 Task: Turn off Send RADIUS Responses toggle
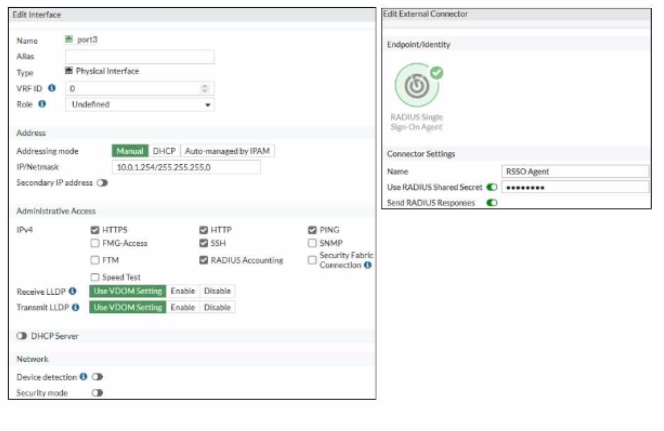point(492,203)
